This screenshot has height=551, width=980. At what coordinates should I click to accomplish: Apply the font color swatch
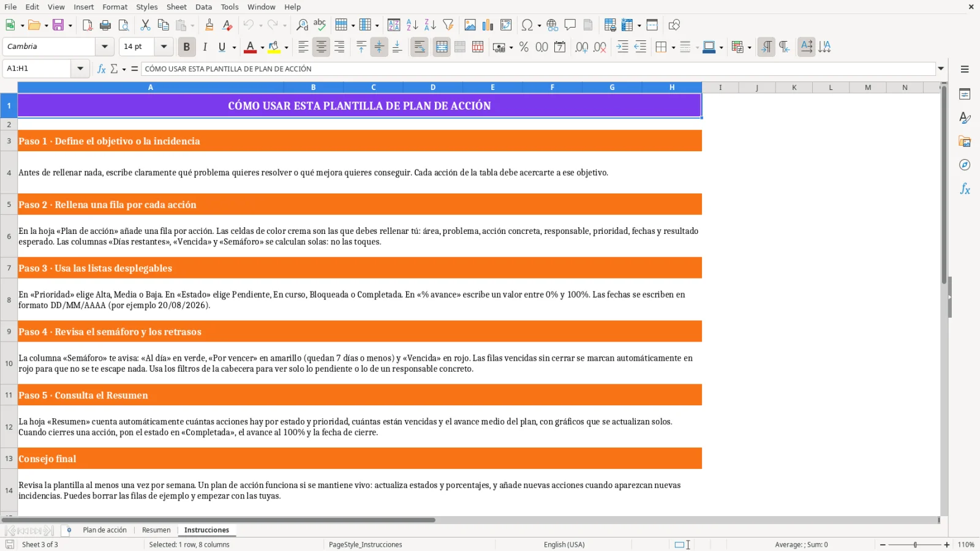point(250,47)
